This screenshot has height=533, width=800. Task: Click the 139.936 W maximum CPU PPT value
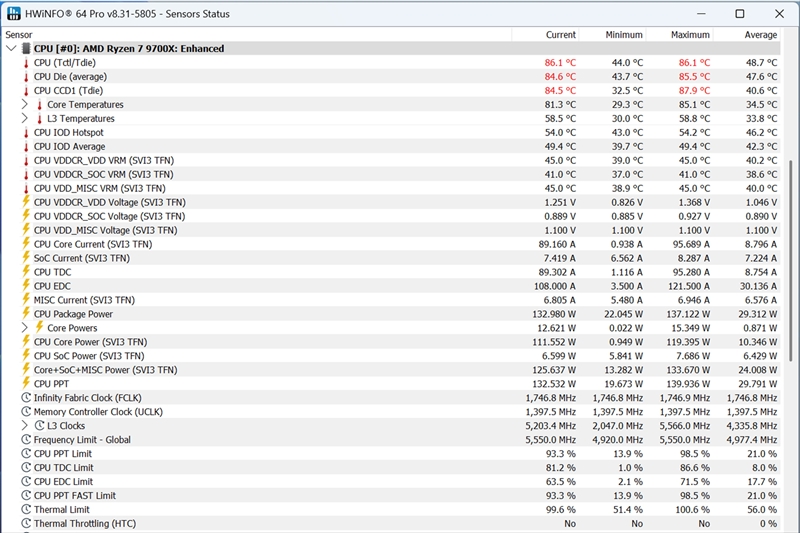coord(688,384)
